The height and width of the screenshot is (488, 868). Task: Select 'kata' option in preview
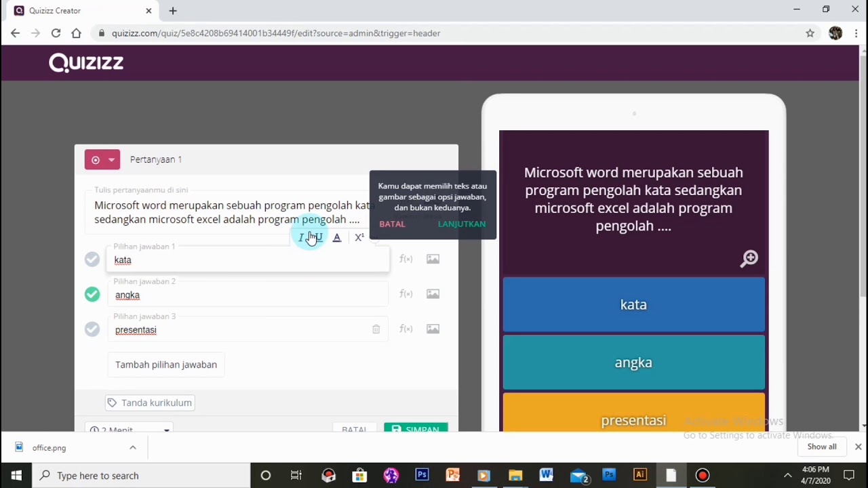pos(633,304)
